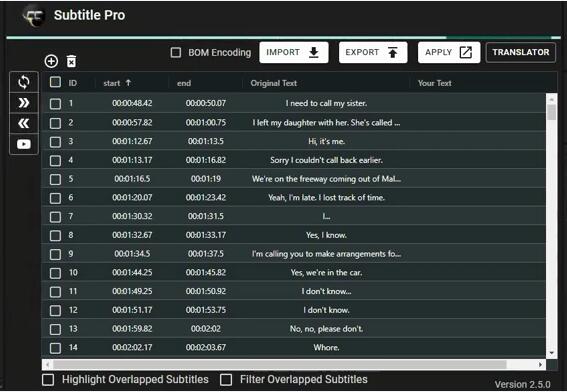Click end time 00:00:50.07
The width and height of the screenshot is (567, 392).
coord(205,103)
